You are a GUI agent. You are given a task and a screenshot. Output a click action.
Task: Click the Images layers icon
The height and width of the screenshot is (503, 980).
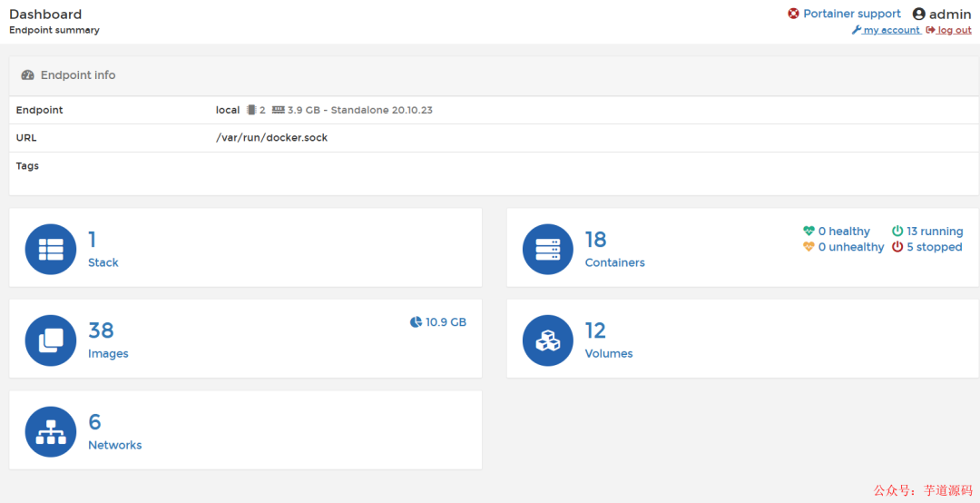click(51, 340)
